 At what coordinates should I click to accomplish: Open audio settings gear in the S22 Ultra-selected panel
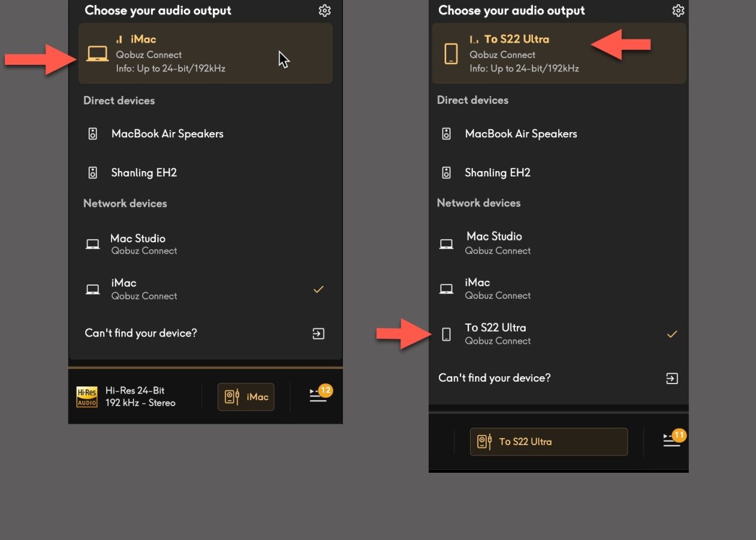click(678, 11)
